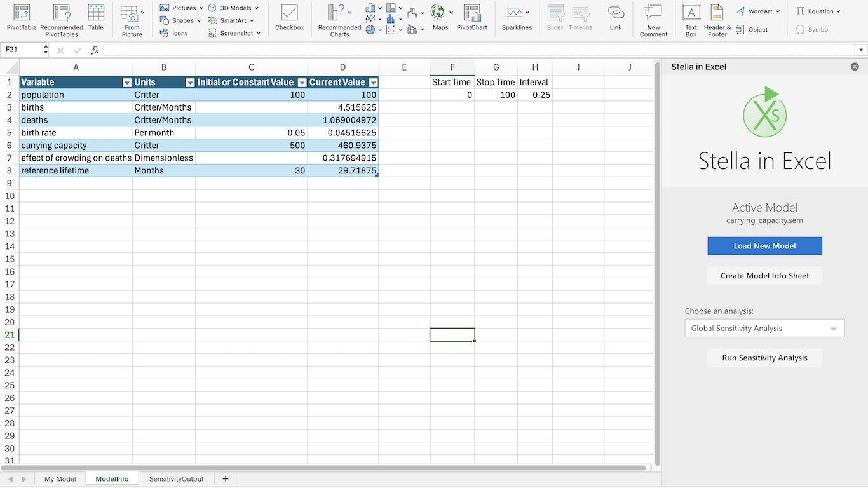Insert a Maps chart
868x488 pixels.
[x=440, y=18]
